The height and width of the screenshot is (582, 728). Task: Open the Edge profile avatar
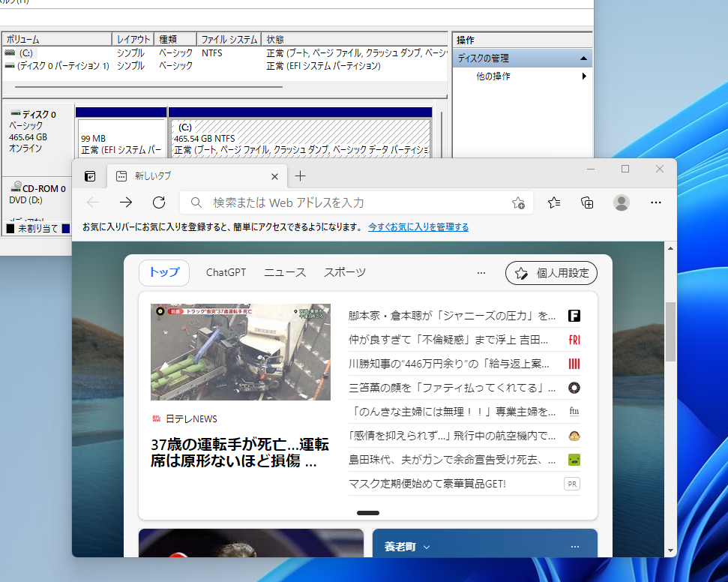pos(622,202)
